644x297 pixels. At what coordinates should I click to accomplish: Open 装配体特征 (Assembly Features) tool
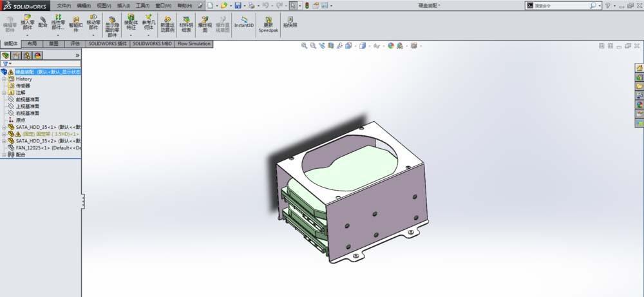[x=131, y=23]
